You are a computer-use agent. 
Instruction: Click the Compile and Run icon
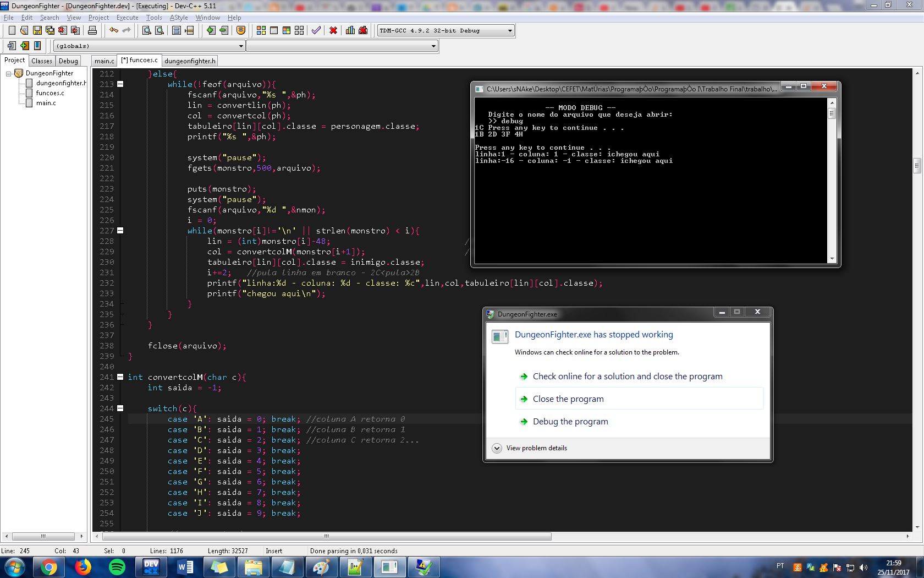[287, 30]
